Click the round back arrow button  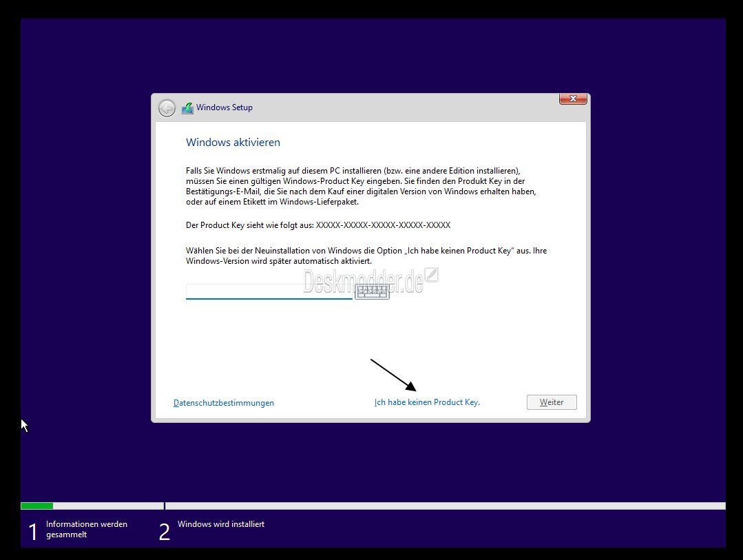(x=167, y=108)
